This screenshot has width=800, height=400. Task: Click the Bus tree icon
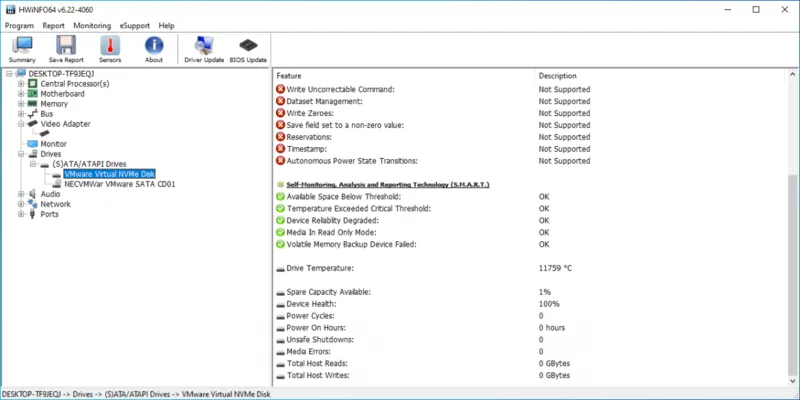(33, 114)
